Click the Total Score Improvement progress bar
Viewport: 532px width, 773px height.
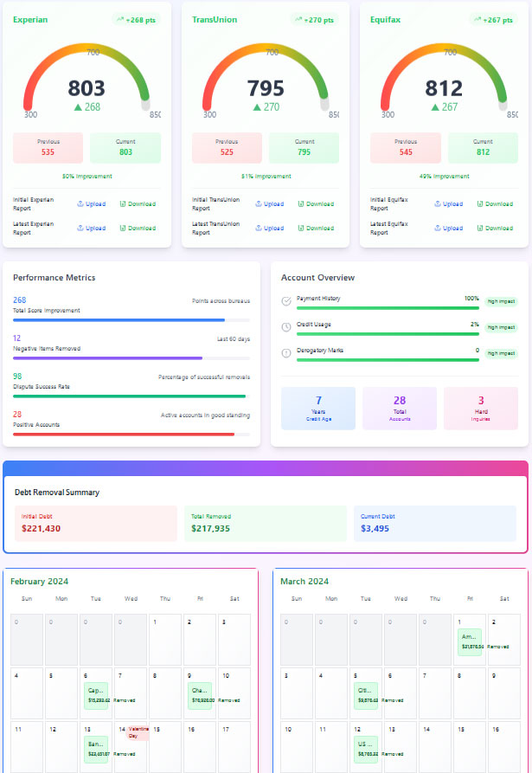click(131, 320)
